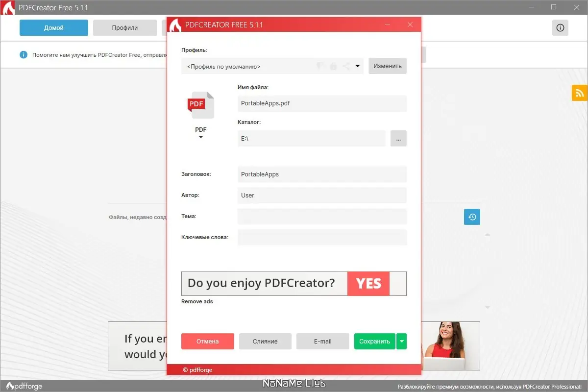Viewport: 588px width, 392px height.
Task: Click the Отмена button
Action: [x=208, y=342]
